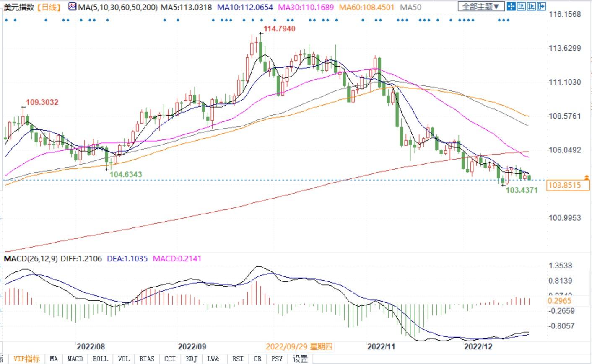Click the 114.7940 peak price marker
This screenshot has width=592, height=364.
pyautogui.click(x=279, y=28)
